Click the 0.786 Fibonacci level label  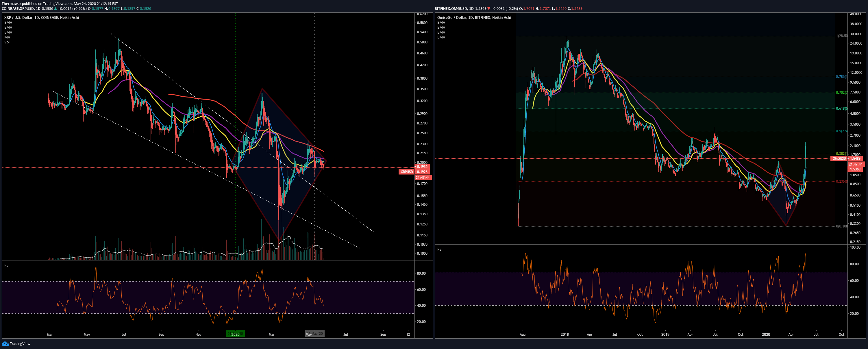coord(841,77)
